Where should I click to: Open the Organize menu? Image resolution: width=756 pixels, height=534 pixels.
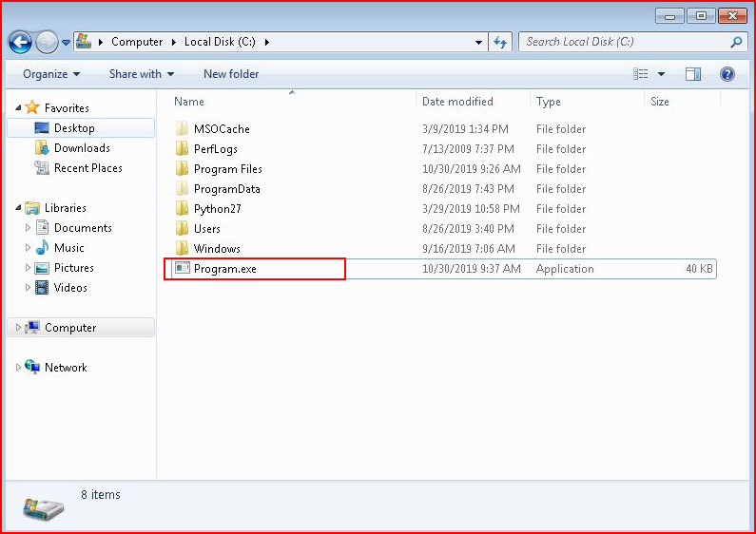[51, 74]
